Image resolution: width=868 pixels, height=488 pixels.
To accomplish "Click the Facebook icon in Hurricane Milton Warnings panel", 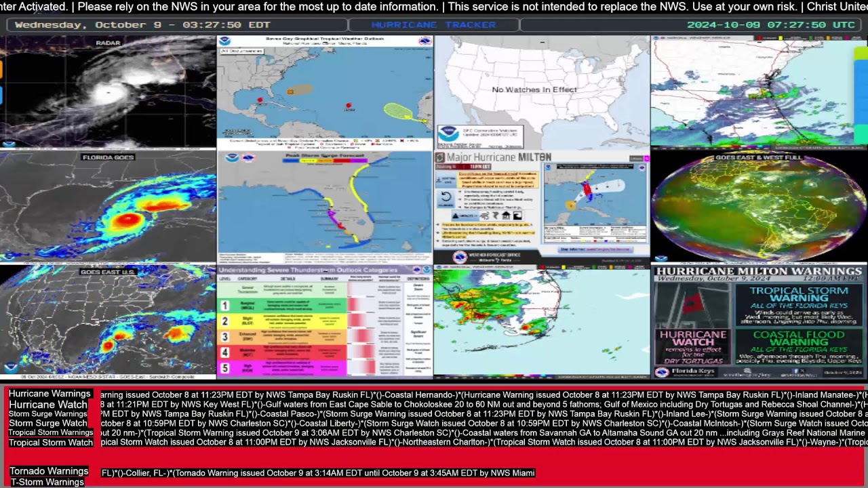I will coord(795,371).
